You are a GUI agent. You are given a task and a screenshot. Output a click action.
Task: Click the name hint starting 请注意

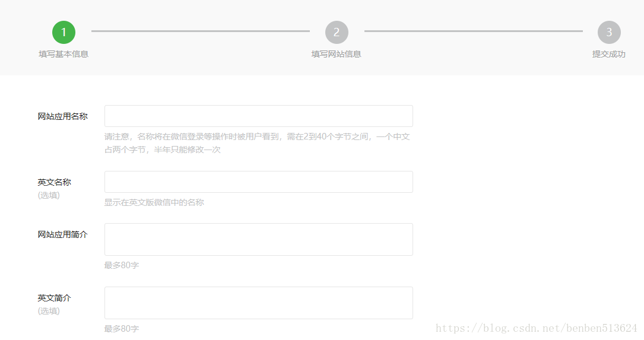(257, 143)
